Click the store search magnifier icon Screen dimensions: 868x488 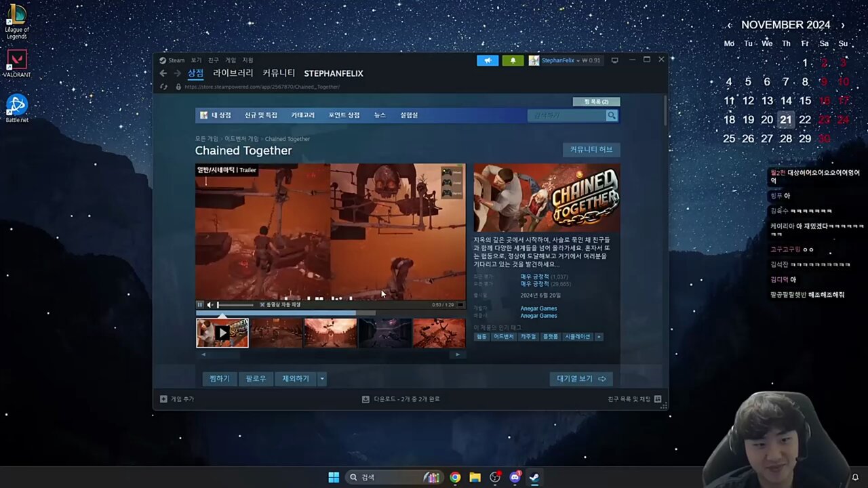pos(612,115)
